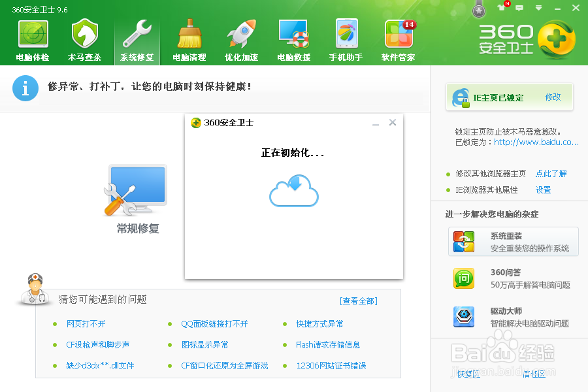The width and height of the screenshot is (588, 392).
Task: Click the medal icon in title bar
Action: tap(478, 10)
